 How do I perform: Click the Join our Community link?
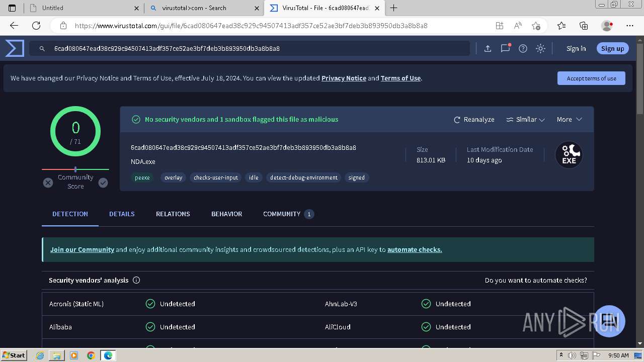(x=82, y=250)
